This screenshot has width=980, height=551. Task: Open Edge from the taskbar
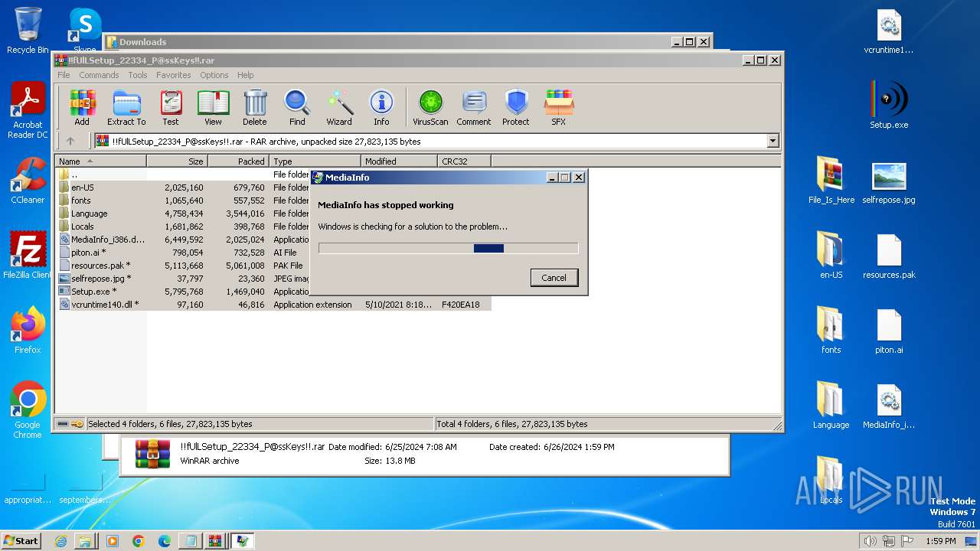tap(164, 541)
